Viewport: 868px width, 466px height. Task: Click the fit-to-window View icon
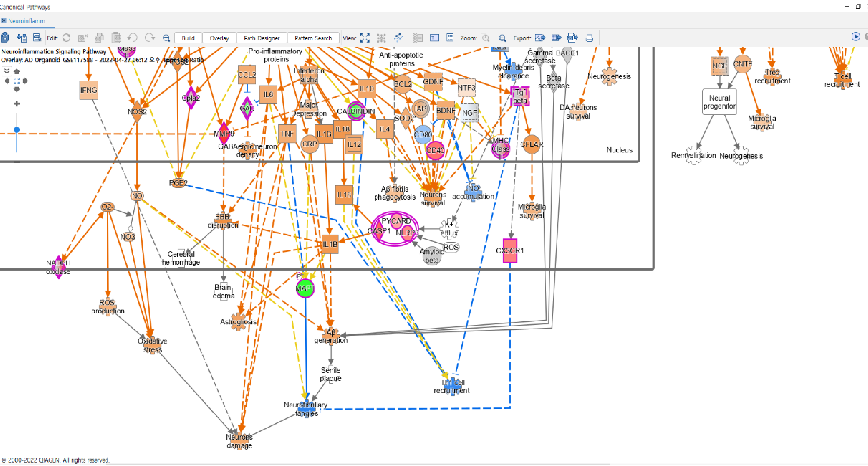click(365, 38)
